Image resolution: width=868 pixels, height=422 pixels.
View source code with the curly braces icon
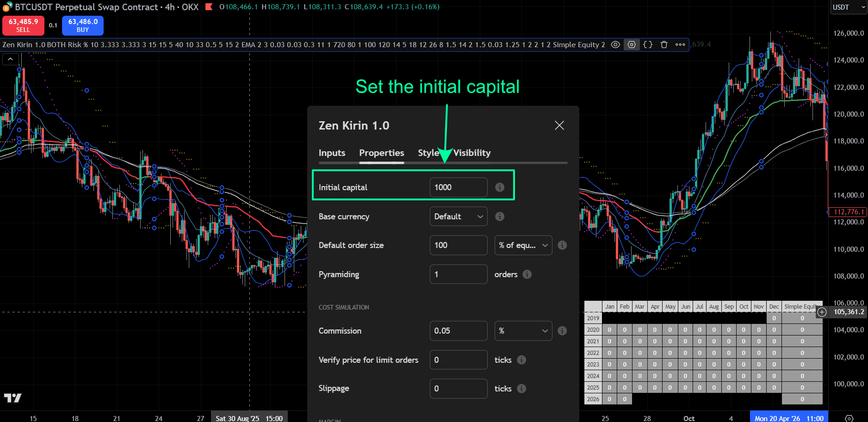[647, 44]
